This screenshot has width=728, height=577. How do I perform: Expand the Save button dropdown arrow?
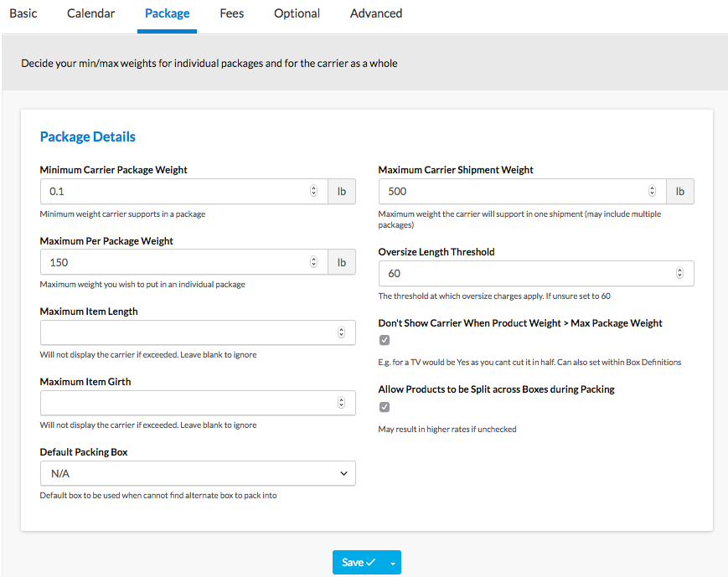(x=393, y=563)
